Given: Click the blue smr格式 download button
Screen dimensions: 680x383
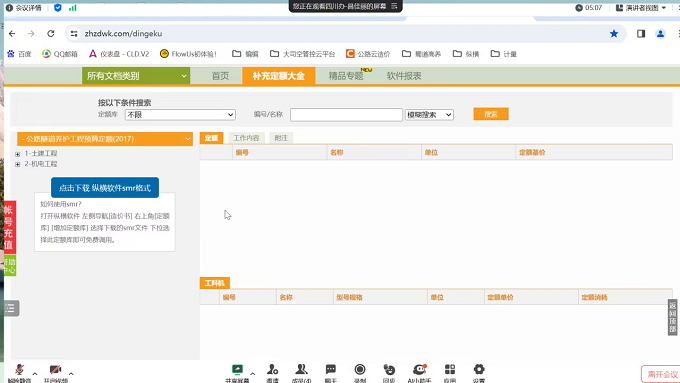Looking at the screenshot, I should click(x=105, y=188).
